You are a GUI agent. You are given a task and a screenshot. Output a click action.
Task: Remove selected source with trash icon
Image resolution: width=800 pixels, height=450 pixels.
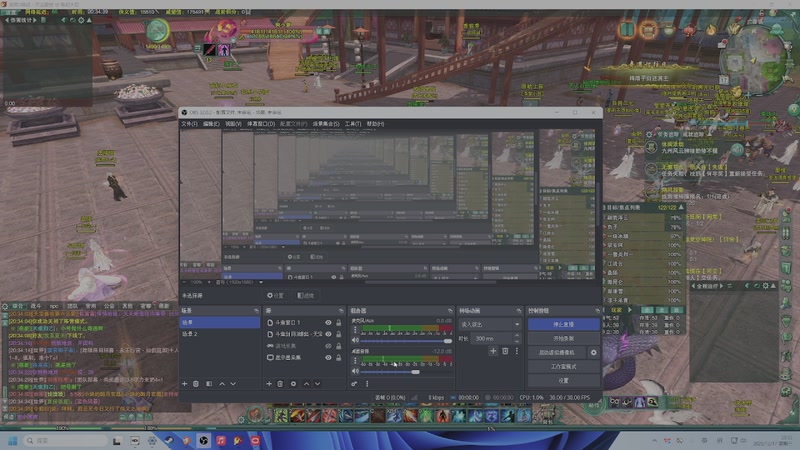pyautogui.click(x=280, y=384)
